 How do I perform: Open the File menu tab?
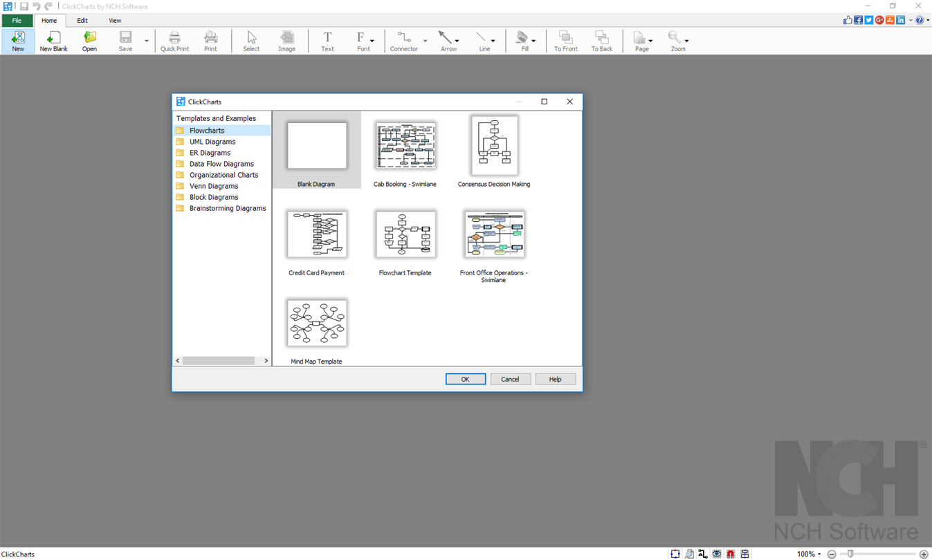[x=17, y=21]
